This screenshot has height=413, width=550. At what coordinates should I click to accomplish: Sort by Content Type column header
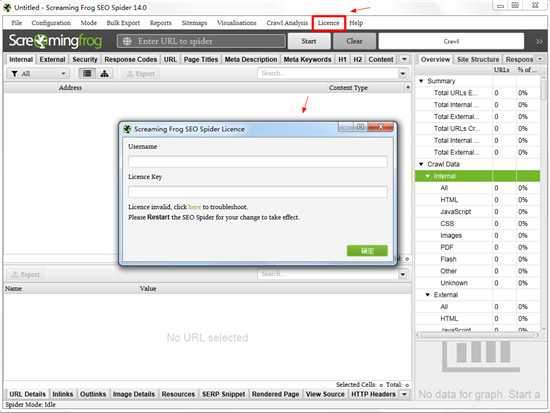coord(348,88)
